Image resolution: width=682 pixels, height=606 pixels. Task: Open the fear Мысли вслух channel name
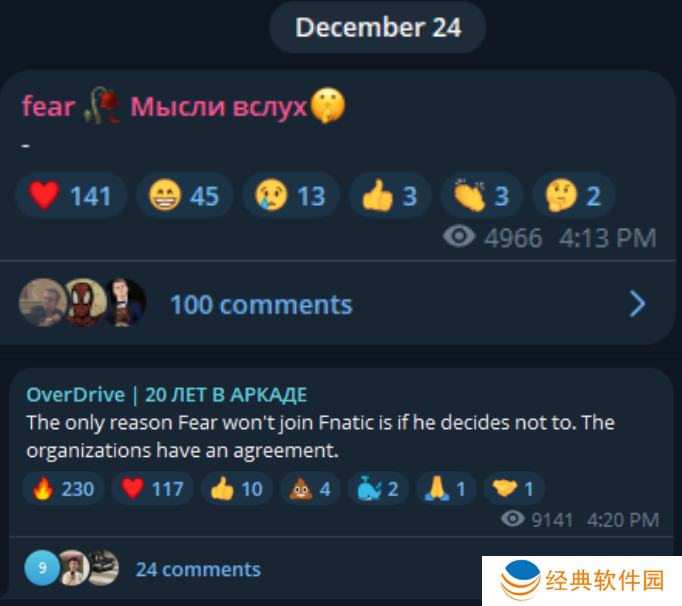[184, 106]
